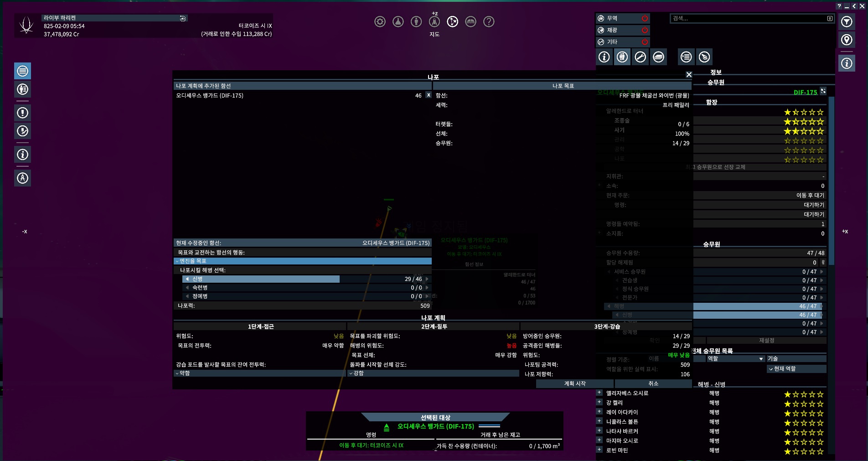Click the crew panel vertical scrollbar
The image size is (868, 461).
click(x=831, y=180)
